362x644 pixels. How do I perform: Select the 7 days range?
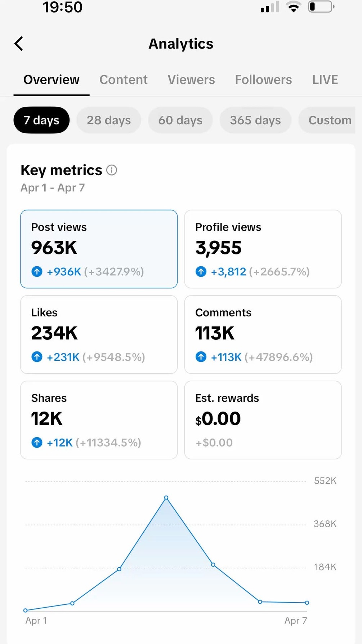coord(41,120)
